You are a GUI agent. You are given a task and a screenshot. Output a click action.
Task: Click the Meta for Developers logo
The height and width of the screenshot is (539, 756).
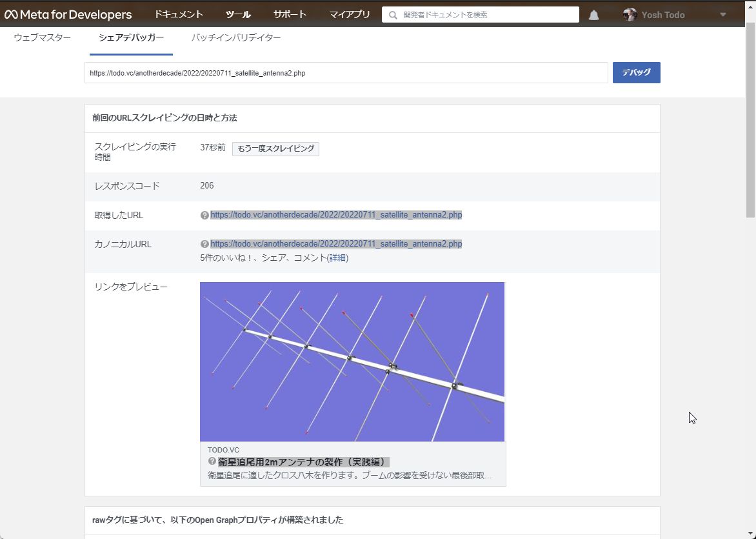coord(68,14)
